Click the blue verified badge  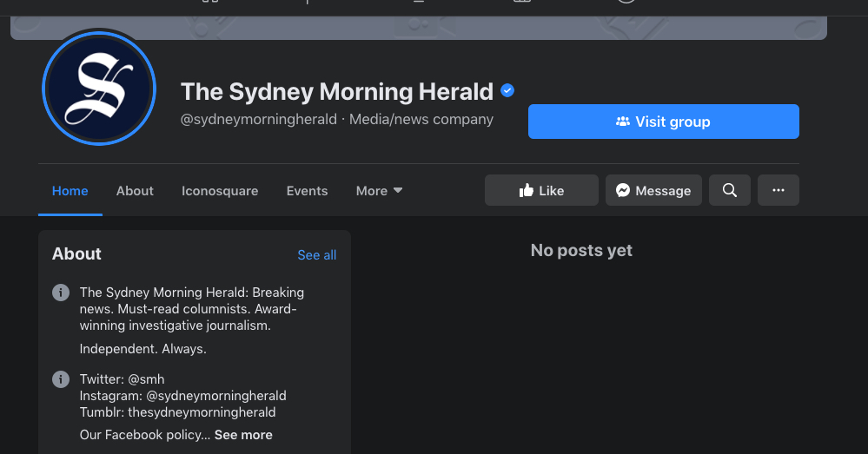[x=508, y=90]
